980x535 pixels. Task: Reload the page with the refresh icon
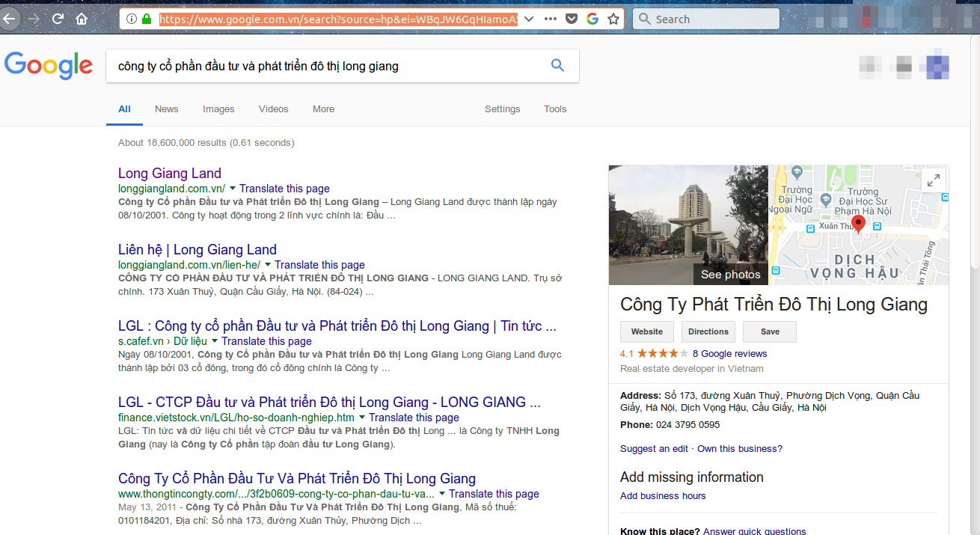(x=58, y=19)
